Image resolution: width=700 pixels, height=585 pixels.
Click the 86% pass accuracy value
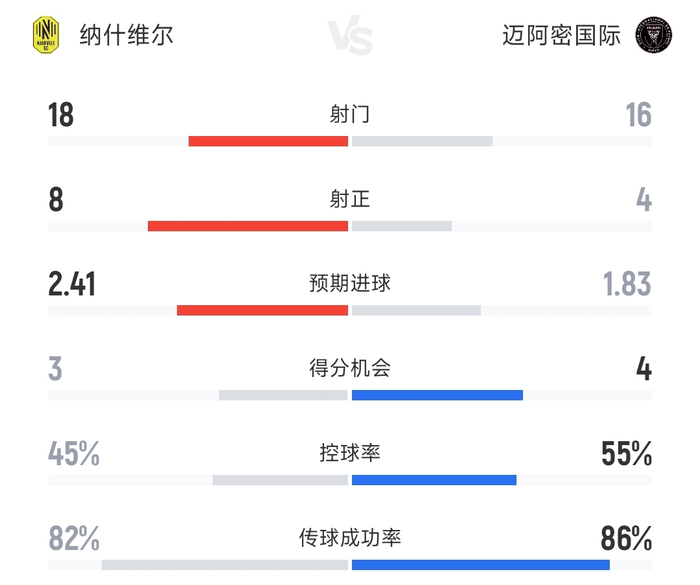(626, 539)
